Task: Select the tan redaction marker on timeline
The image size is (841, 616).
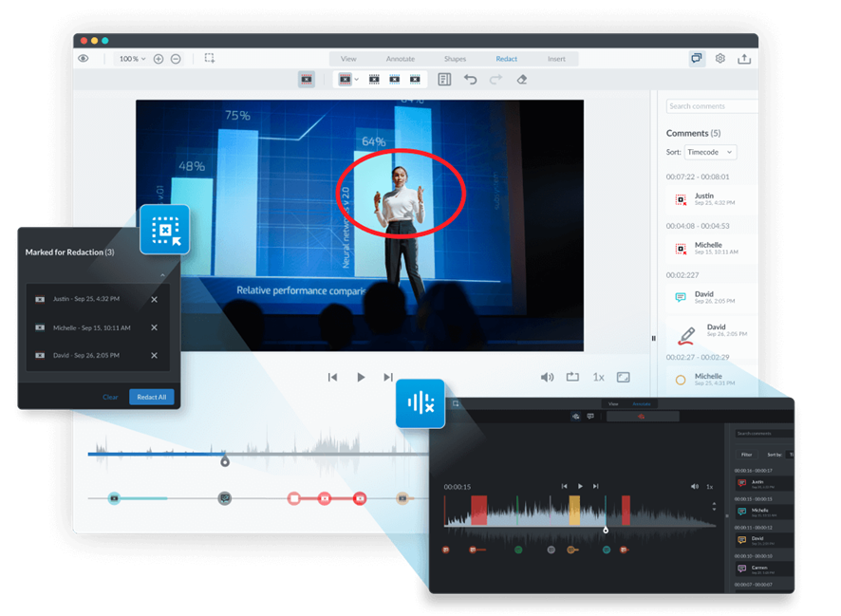Action: pyautogui.click(x=402, y=498)
